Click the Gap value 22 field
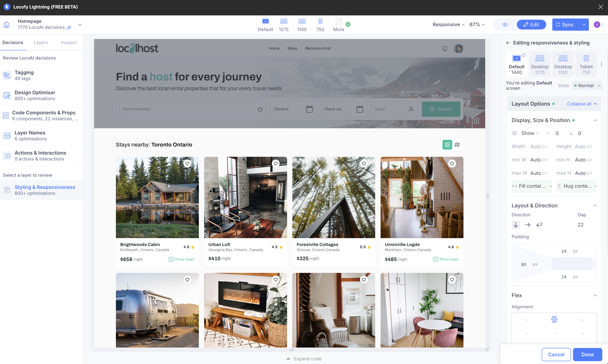The height and width of the screenshot is (364, 608). click(581, 225)
